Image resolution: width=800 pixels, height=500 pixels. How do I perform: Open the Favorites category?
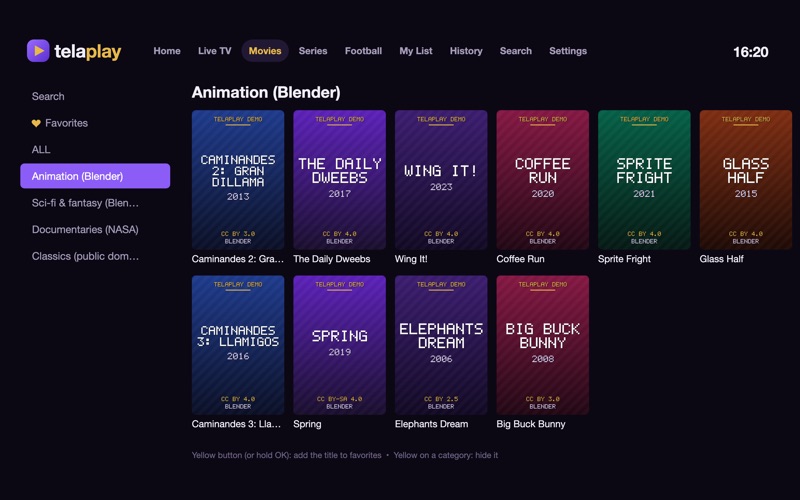click(95, 123)
